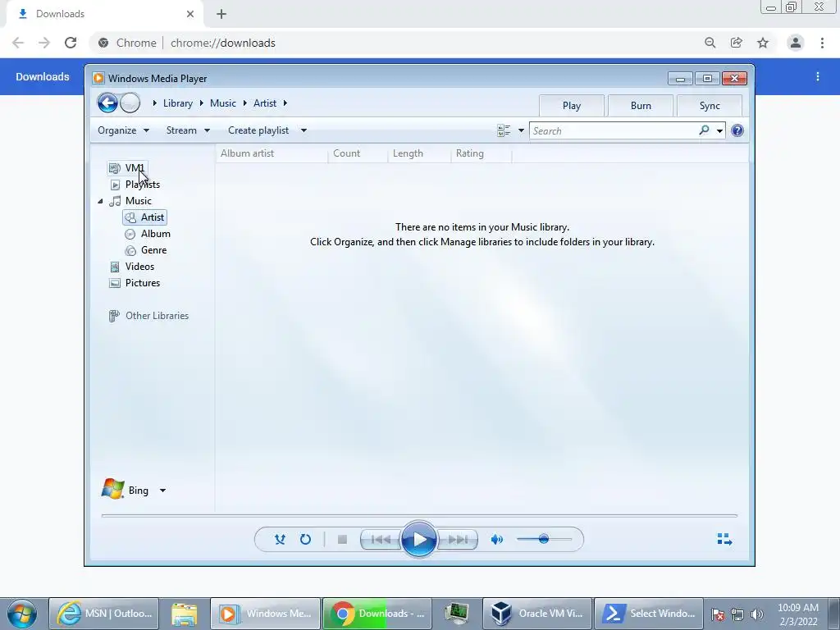Open Other Libraries

pos(149,316)
